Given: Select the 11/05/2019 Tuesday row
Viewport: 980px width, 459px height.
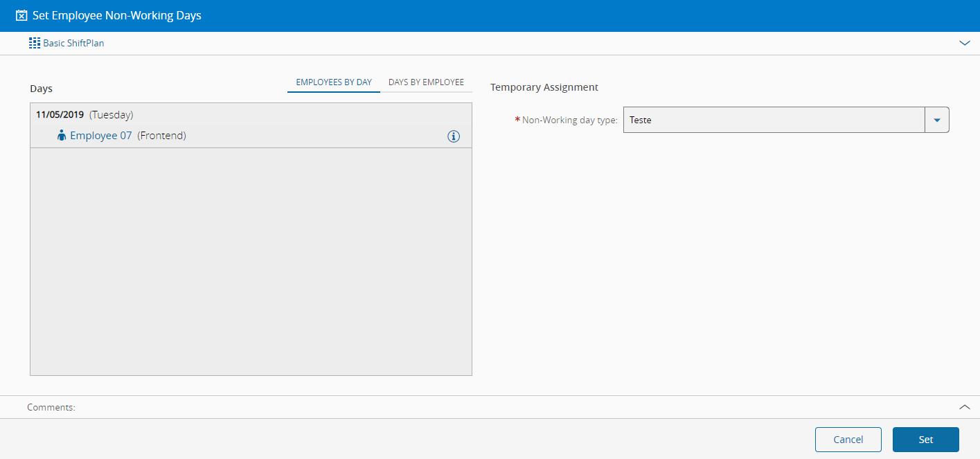Looking at the screenshot, I should pyautogui.click(x=251, y=115).
